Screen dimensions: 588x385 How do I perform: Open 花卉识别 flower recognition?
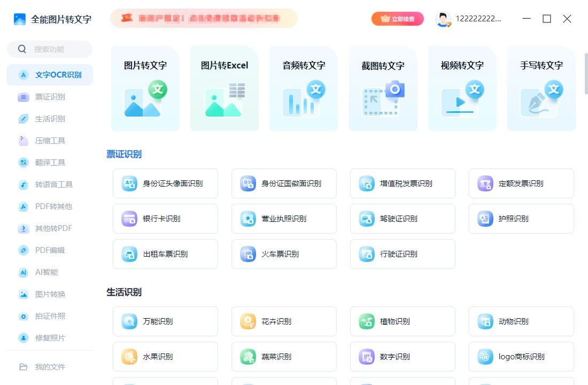pos(284,321)
